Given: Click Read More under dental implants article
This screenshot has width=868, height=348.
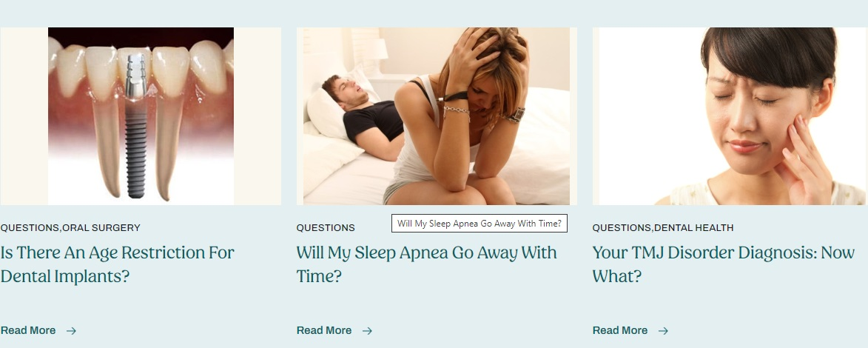Looking at the screenshot, I should pyautogui.click(x=28, y=331).
